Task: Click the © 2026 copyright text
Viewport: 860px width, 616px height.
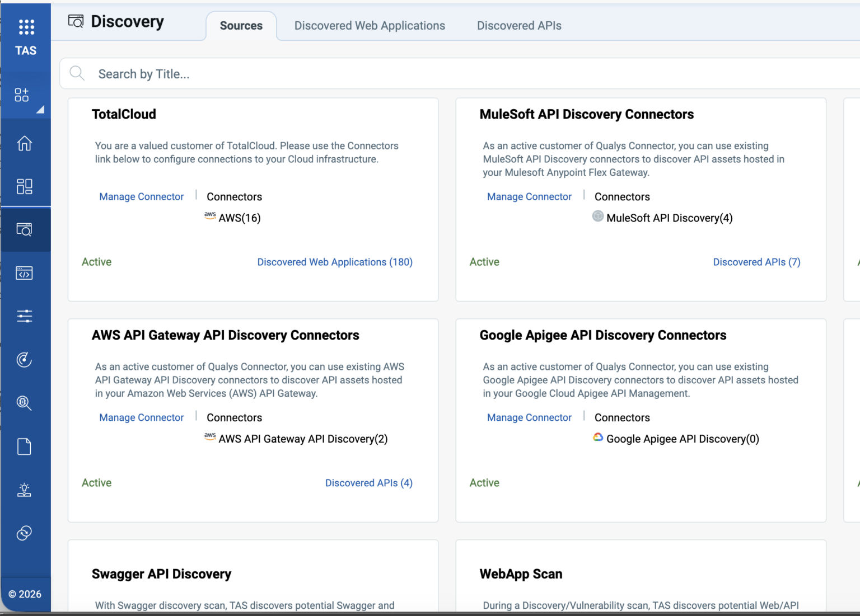Action: pyautogui.click(x=25, y=594)
